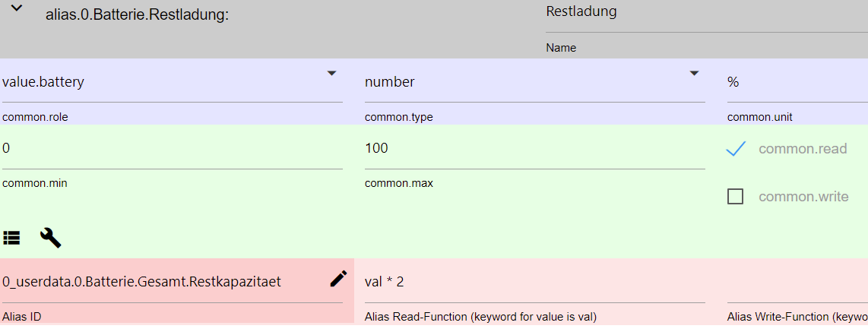Toggle the common.read checkbox
868x332 pixels.
pyautogui.click(x=735, y=149)
